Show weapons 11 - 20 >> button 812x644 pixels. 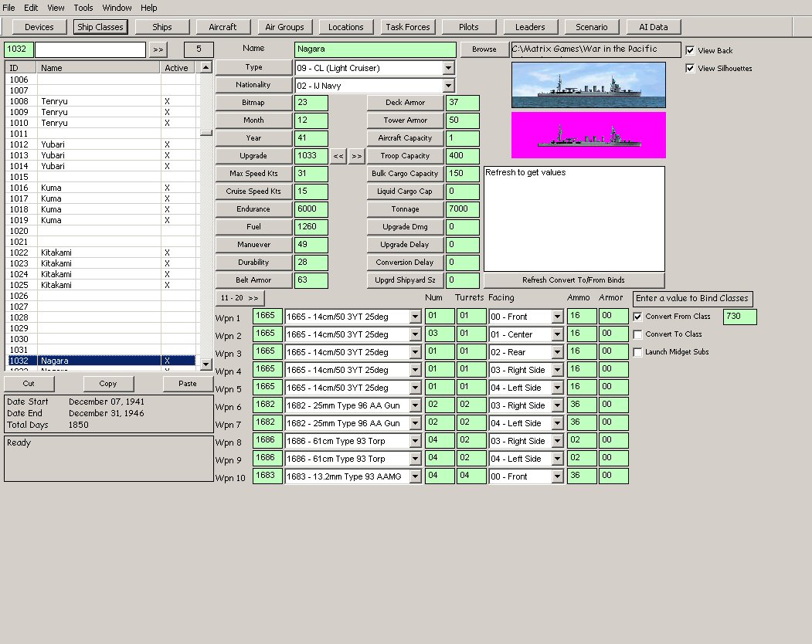pos(240,298)
